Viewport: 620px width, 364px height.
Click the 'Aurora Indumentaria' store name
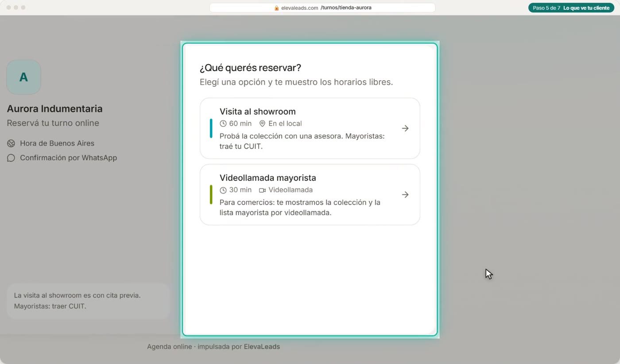(x=55, y=109)
